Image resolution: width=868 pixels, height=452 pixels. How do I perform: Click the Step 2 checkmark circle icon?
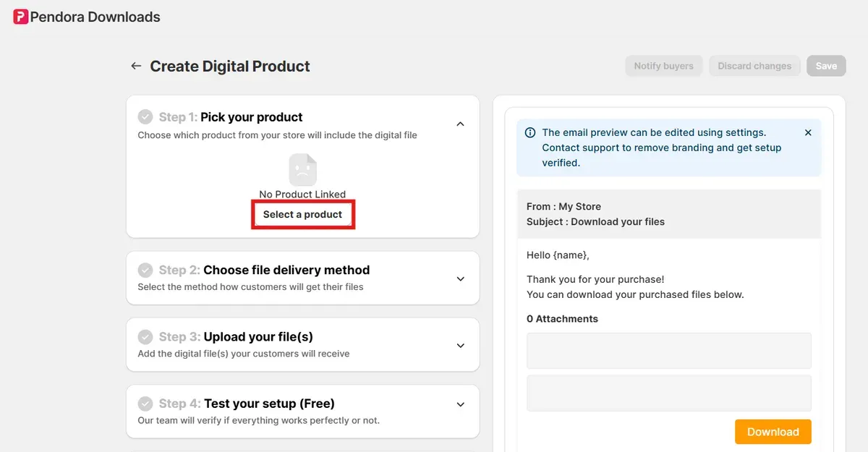[x=146, y=270]
